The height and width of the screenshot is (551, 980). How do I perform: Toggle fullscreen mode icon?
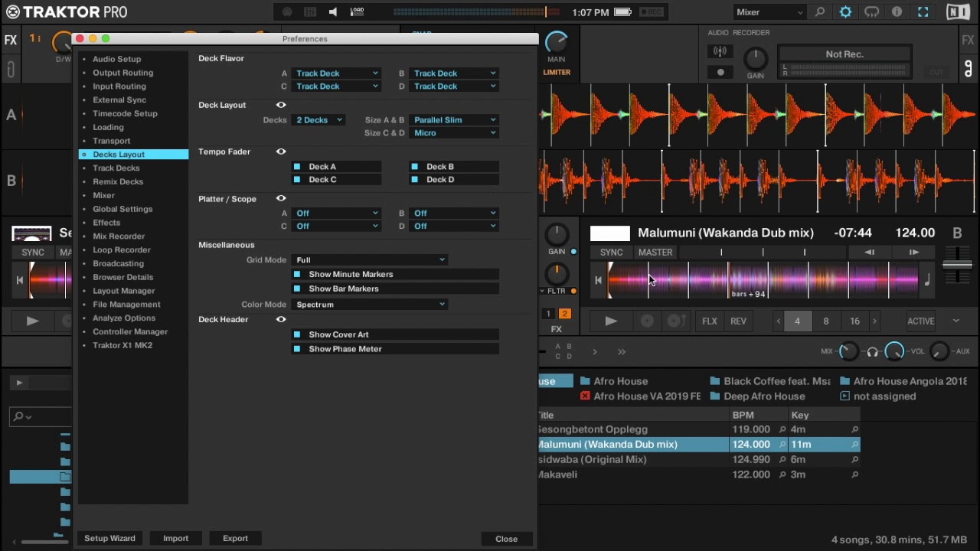(923, 12)
